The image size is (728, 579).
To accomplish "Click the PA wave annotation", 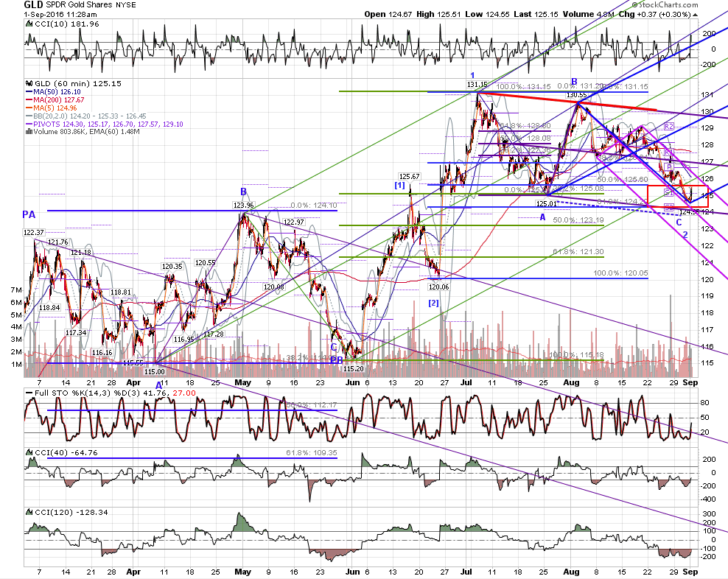I will pyautogui.click(x=29, y=214).
